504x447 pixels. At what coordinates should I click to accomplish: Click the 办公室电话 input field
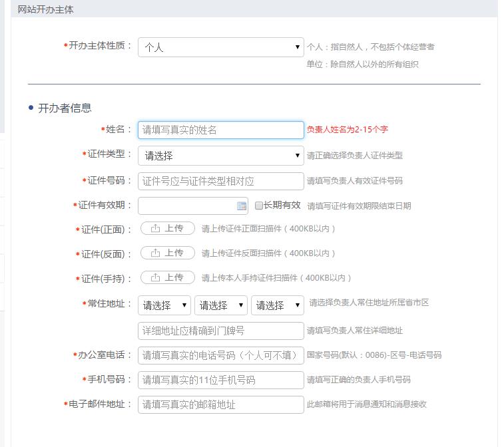tap(220, 355)
